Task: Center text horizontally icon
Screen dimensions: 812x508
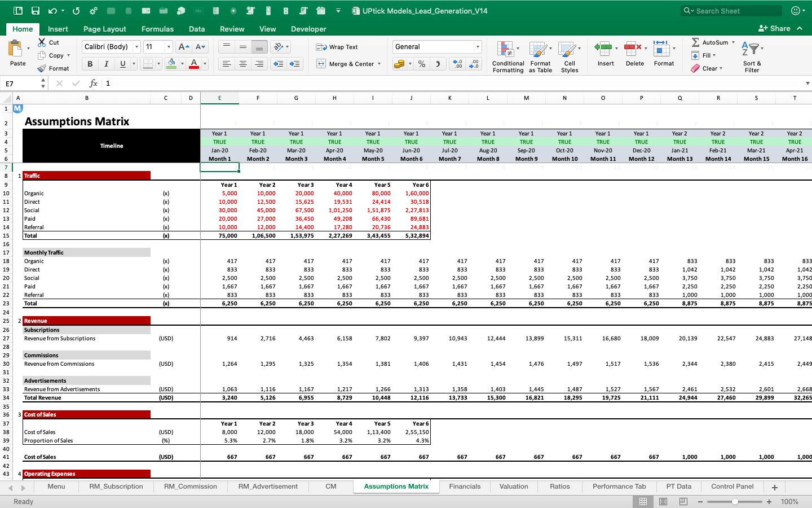Action: tap(243, 64)
